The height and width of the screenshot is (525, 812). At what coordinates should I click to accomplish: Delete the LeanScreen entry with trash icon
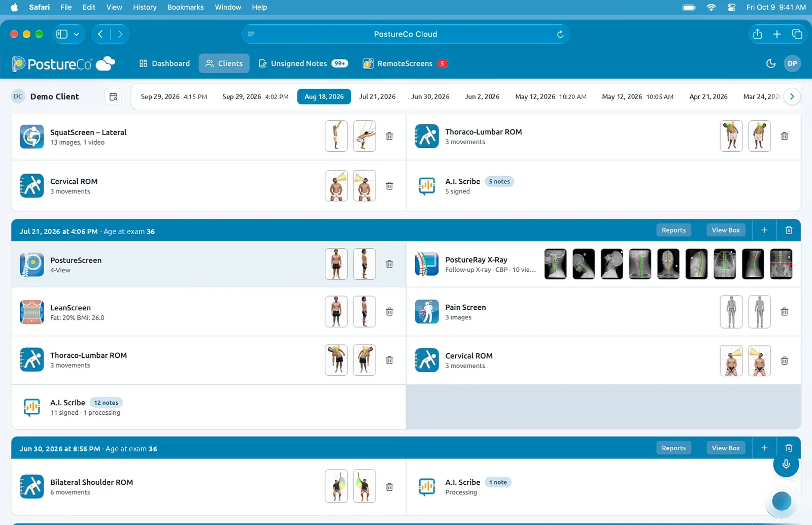tap(389, 312)
